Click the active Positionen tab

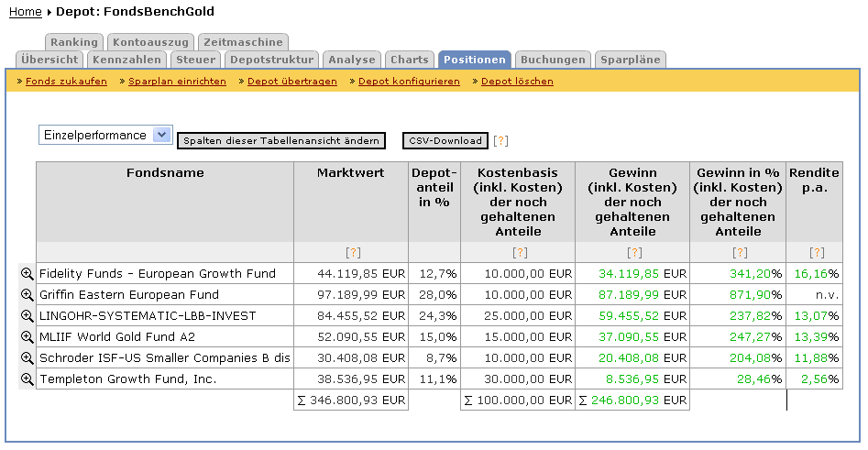click(475, 60)
